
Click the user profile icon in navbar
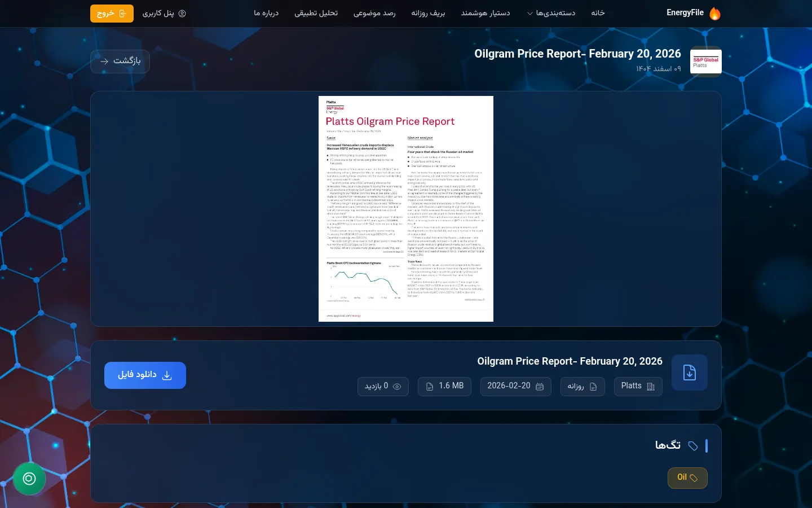point(182,14)
